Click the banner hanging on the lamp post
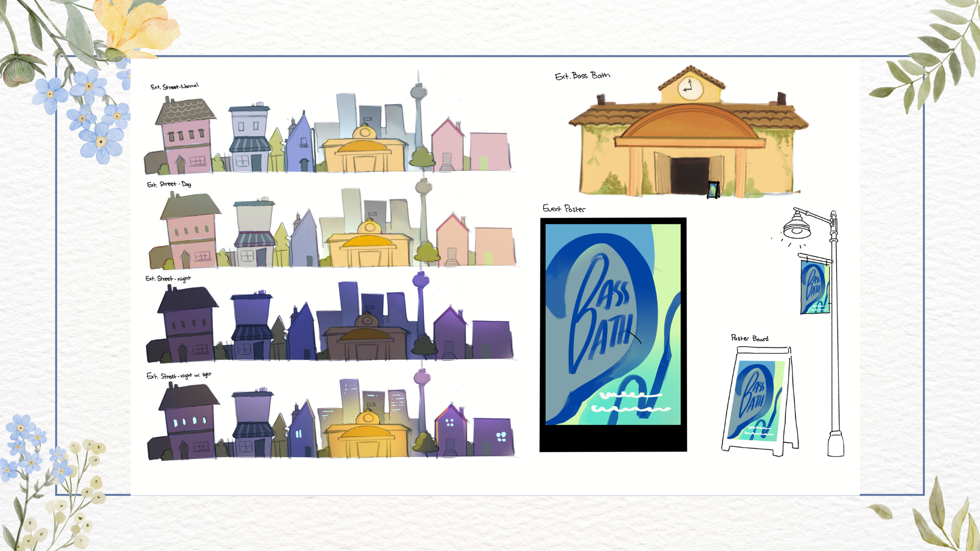Viewport: 980px width, 551px height. pos(815,287)
